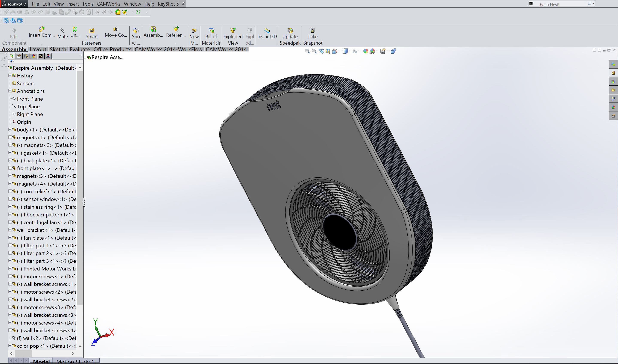Expand the body<1> component node
The width and height of the screenshot is (618, 364).
(10, 130)
